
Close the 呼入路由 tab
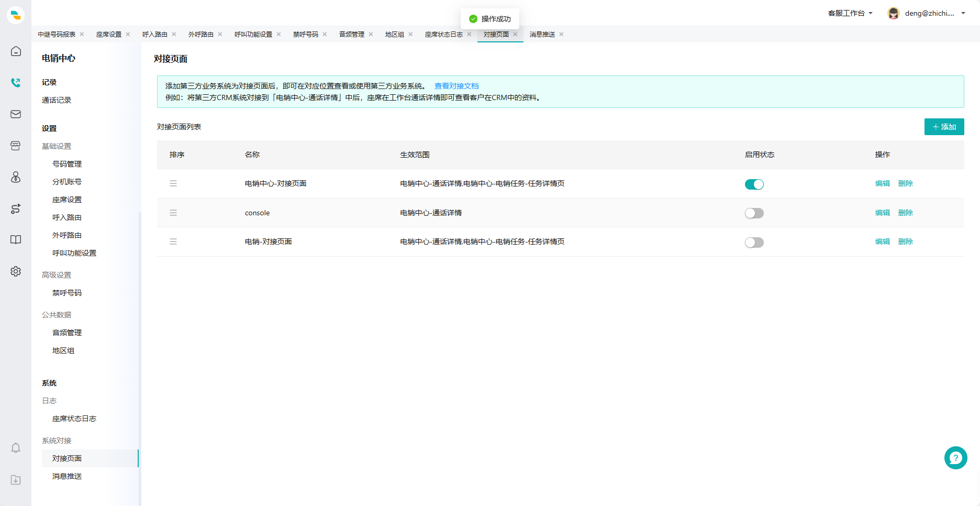[174, 34]
